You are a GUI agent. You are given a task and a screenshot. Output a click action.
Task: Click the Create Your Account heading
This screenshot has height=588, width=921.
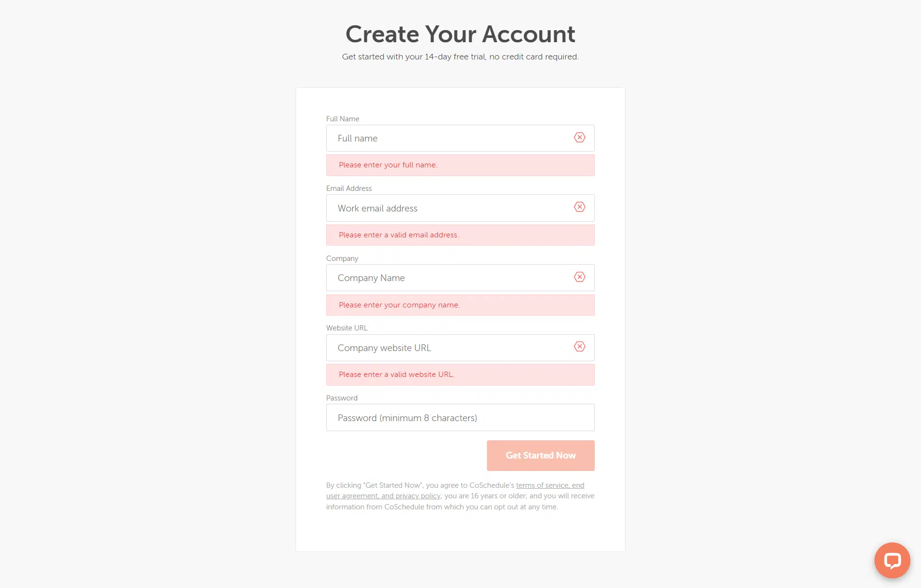460,34
